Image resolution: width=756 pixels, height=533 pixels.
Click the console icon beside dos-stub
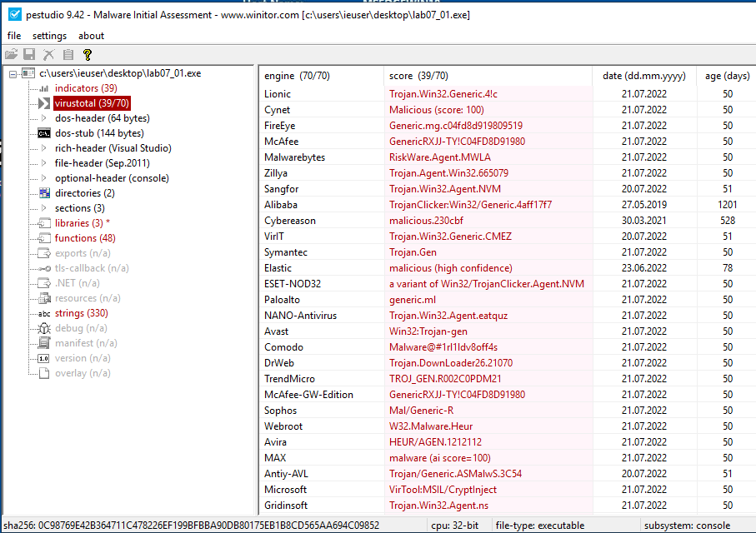[44, 133]
